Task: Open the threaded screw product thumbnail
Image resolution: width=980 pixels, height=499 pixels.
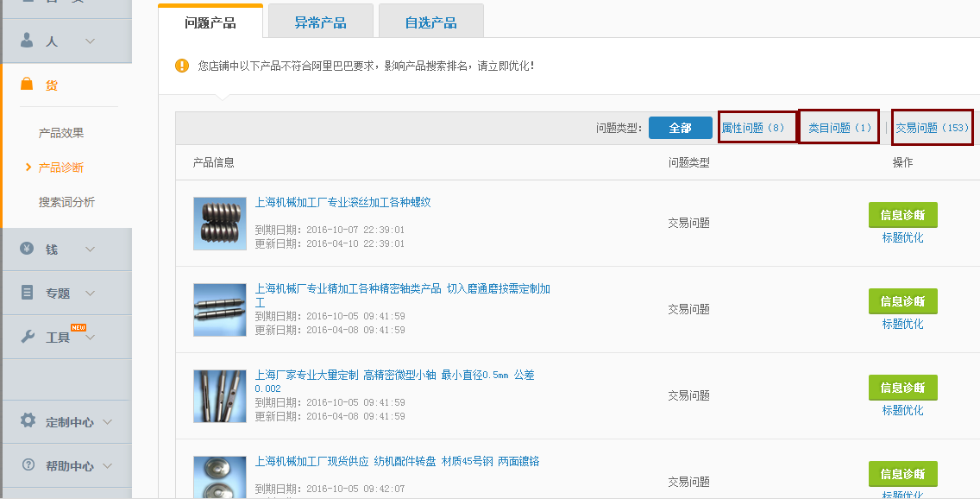Action: (x=220, y=224)
